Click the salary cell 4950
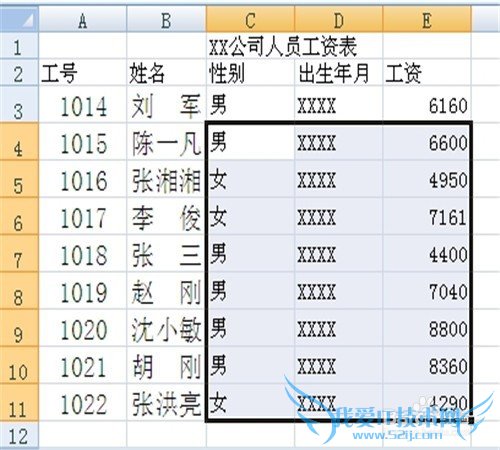This screenshot has height=450, width=500. (427, 179)
